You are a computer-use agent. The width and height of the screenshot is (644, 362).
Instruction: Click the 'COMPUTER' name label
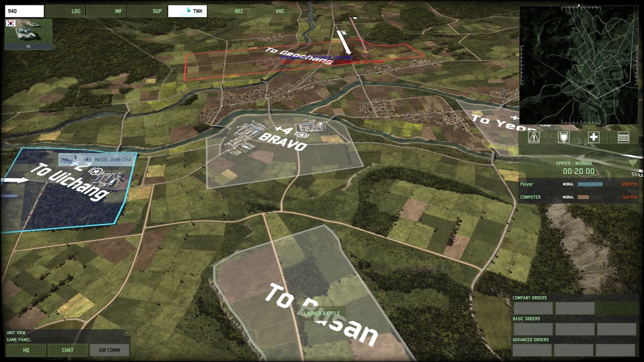530,197
